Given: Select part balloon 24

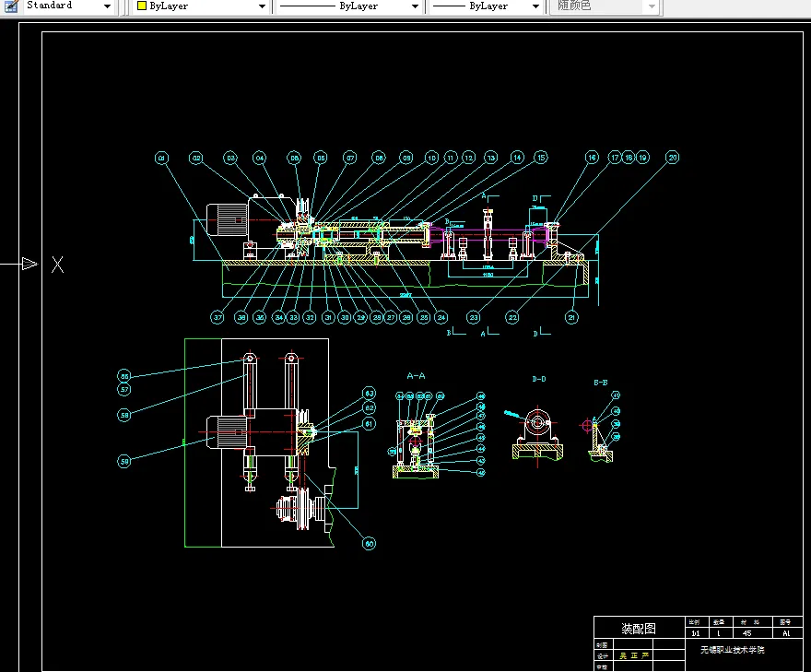Looking at the screenshot, I should pos(441,318).
